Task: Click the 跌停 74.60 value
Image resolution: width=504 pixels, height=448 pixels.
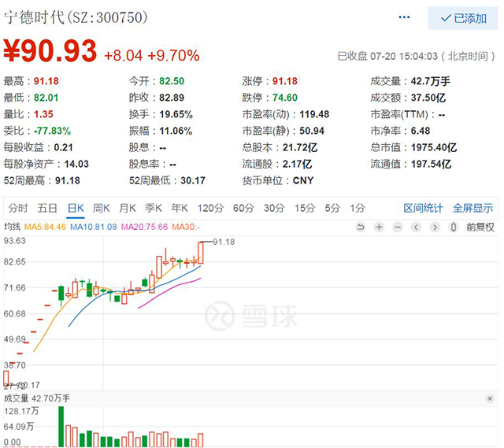Action: tap(285, 98)
